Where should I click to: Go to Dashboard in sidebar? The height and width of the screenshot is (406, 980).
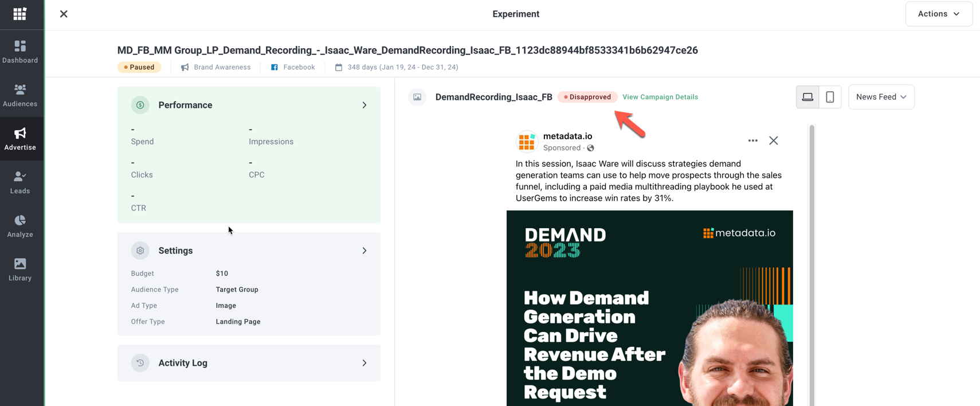pos(20,52)
